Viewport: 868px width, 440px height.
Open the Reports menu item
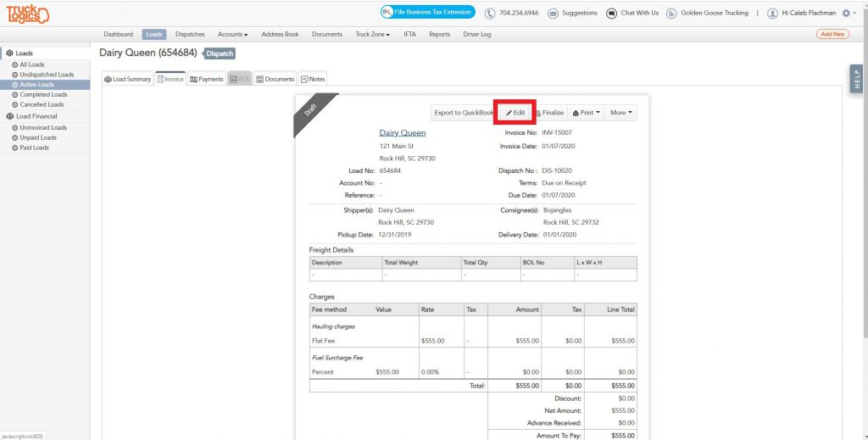440,34
